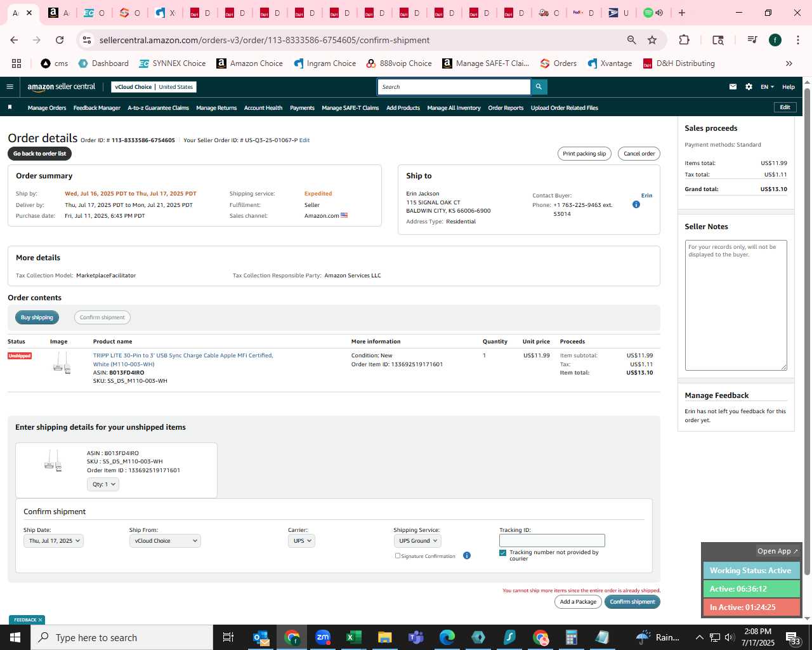812x650 pixels.
Task: Open File Explorer from the taskbar
Action: (385, 637)
